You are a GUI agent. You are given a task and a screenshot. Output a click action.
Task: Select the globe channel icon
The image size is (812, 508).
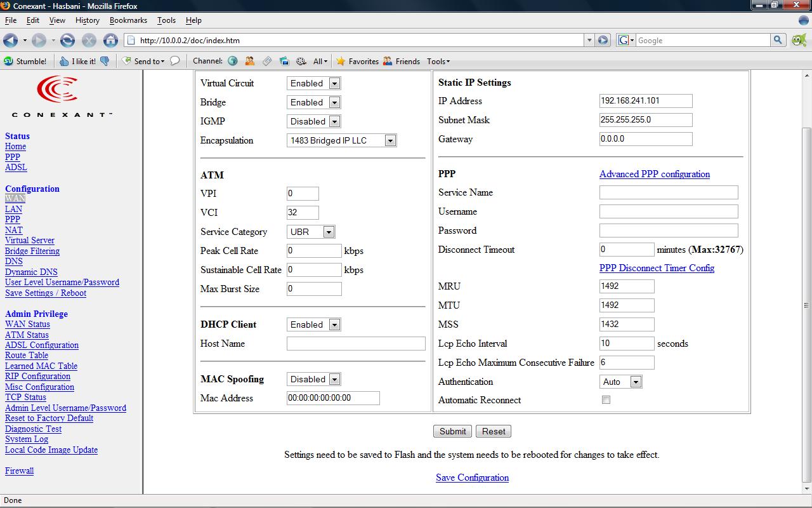tap(233, 62)
